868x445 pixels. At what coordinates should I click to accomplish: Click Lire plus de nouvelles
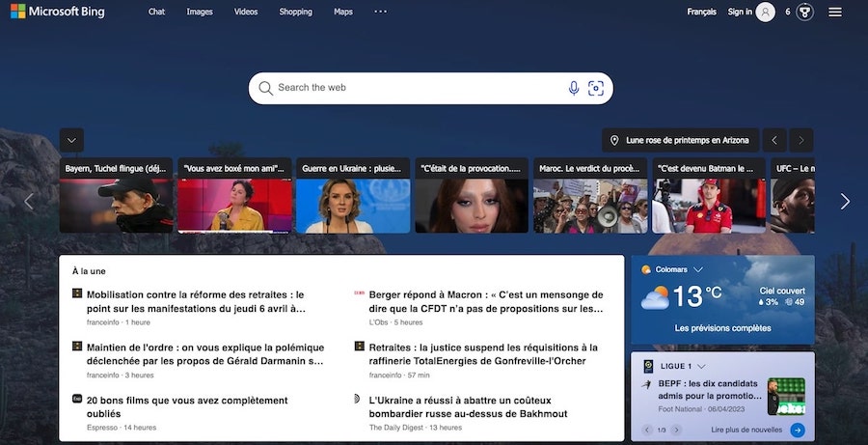pyautogui.click(x=746, y=430)
